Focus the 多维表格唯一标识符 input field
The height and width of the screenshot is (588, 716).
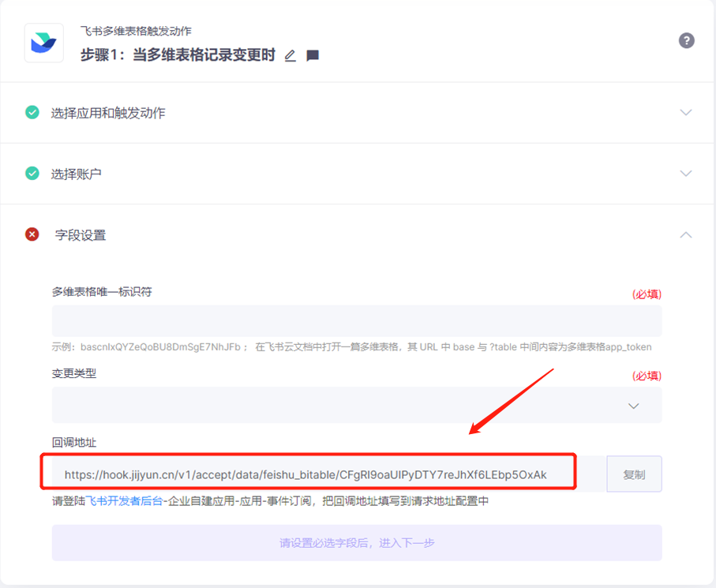pyautogui.click(x=357, y=321)
